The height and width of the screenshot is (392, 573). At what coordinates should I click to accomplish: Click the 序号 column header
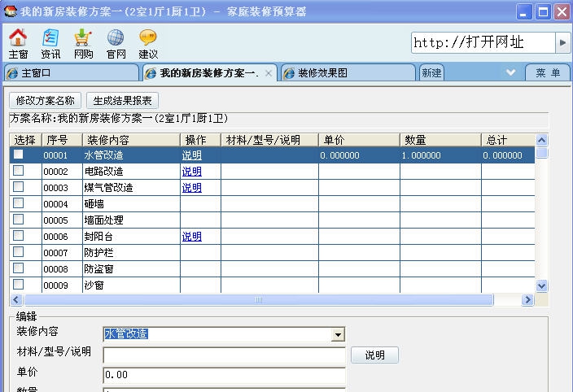(x=62, y=140)
